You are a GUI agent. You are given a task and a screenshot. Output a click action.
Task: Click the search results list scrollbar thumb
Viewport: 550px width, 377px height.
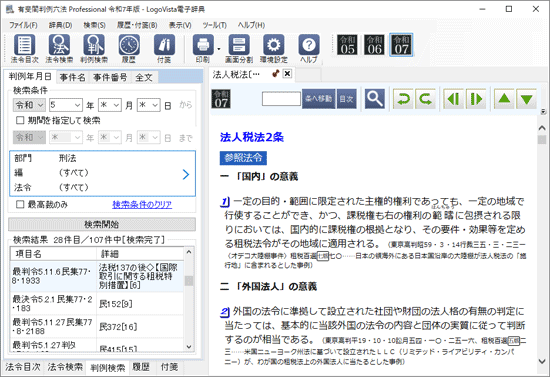point(189,281)
